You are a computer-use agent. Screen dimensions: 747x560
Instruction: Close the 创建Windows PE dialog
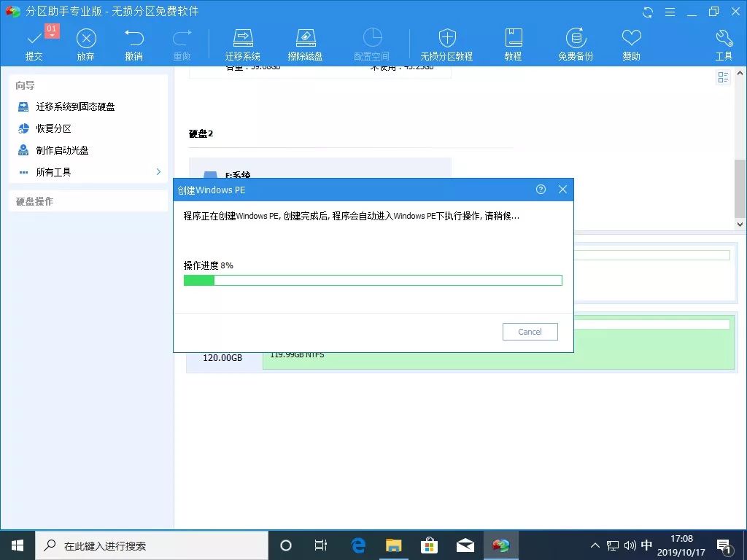(562, 190)
